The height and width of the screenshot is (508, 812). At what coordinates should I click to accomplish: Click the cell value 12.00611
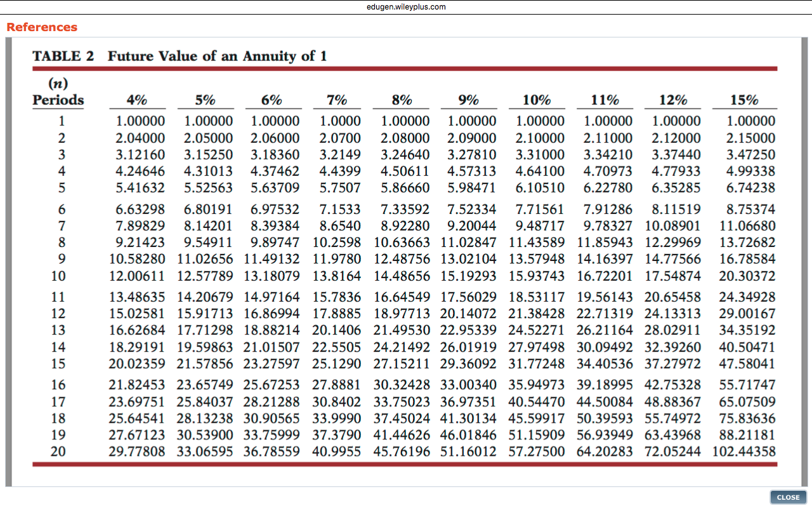(137, 276)
